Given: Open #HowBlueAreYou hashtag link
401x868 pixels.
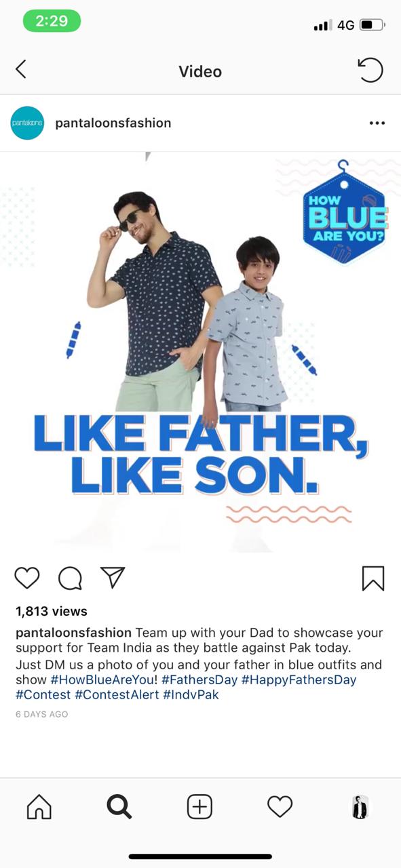Looking at the screenshot, I should coord(103,679).
